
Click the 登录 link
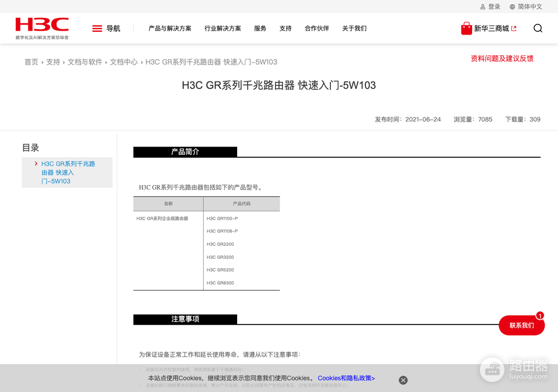coord(494,7)
